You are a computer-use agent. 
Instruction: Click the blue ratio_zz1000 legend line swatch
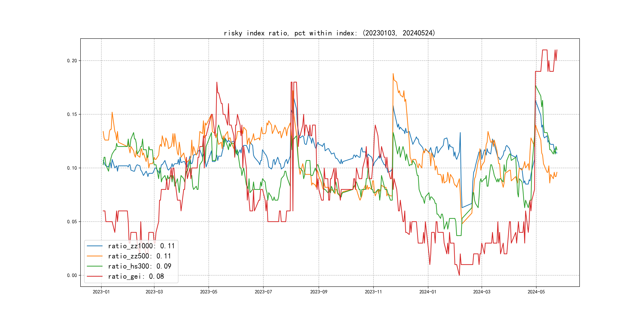[94, 246]
